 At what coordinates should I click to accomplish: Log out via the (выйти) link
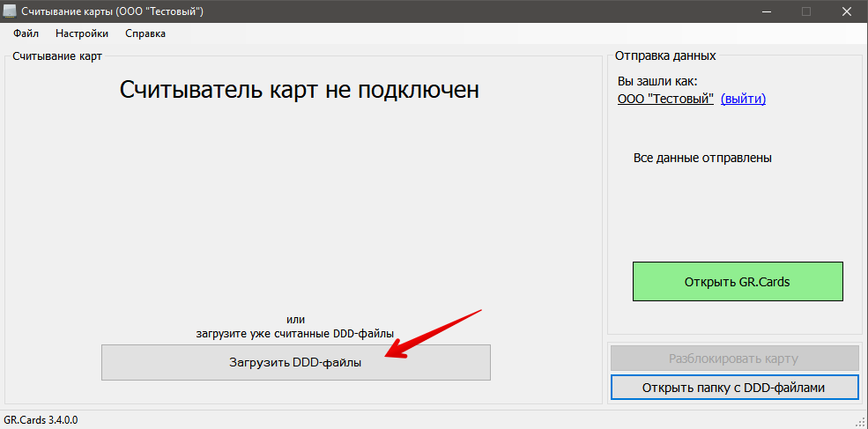743,99
